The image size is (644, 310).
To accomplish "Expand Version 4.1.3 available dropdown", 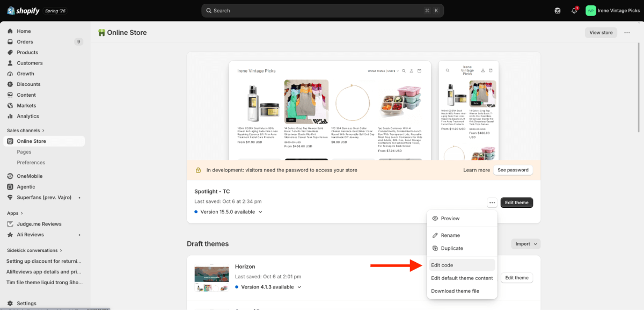I will (x=268, y=287).
